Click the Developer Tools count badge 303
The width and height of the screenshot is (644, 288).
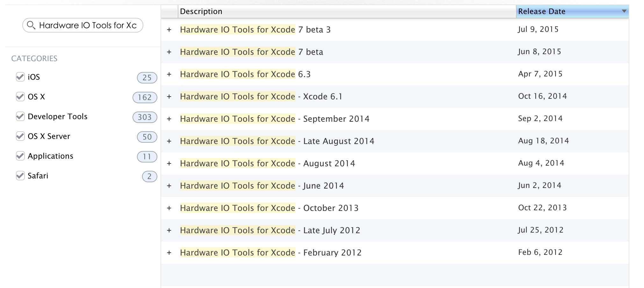tap(145, 117)
